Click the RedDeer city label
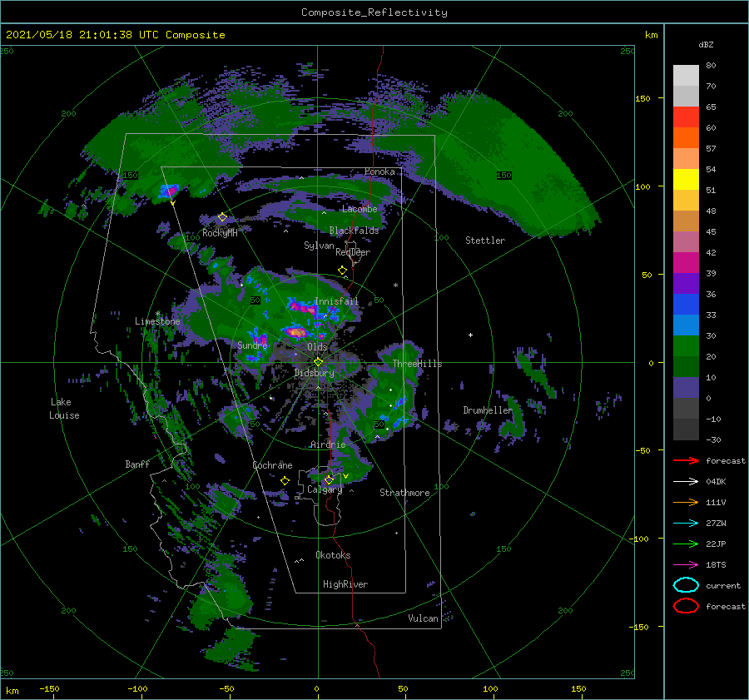The image size is (749, 700). (x=353, y=252)
